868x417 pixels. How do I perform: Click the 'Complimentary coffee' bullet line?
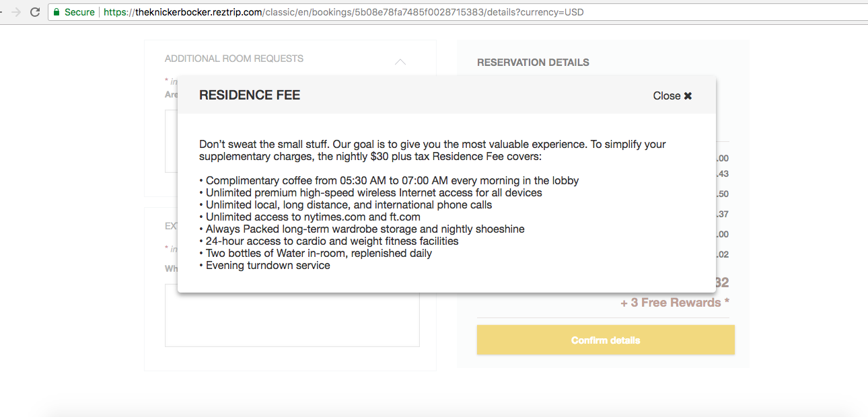389,181
